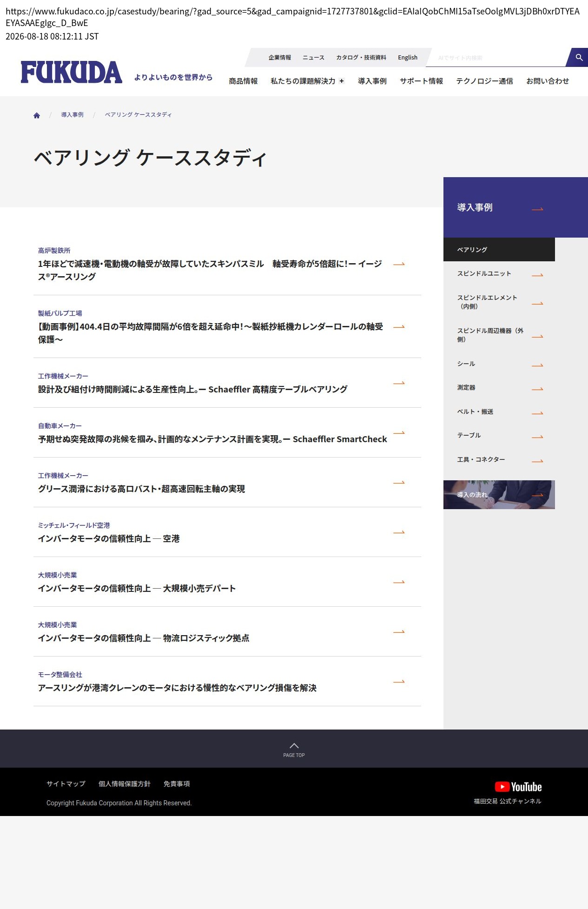
Task: Open the 設計及び組付け時間削減 article title
Action: click(x=192, y=389)
